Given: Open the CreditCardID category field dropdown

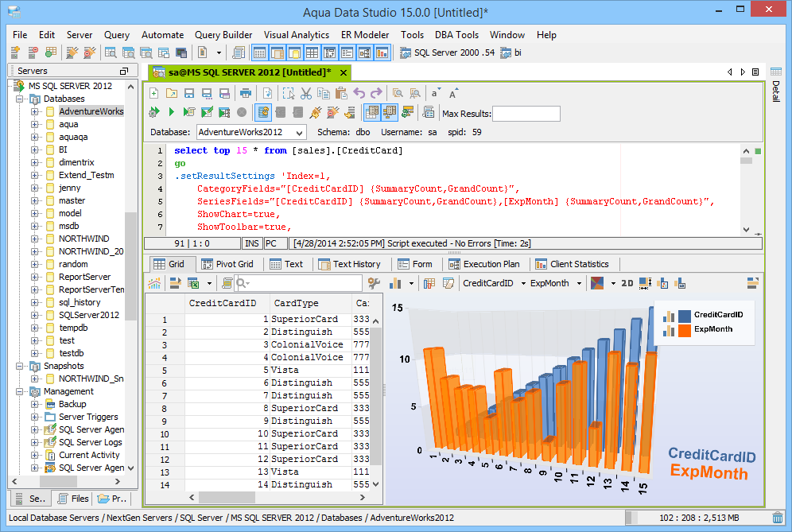Looking at the screenshot, I should click(523, 283).
